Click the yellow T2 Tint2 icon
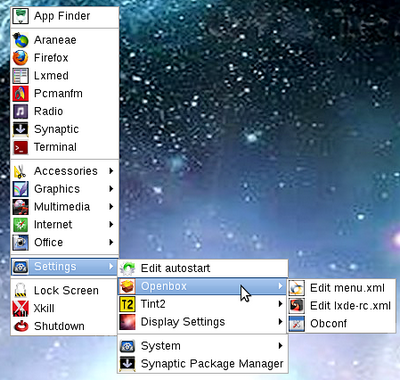 coord(127,304)
